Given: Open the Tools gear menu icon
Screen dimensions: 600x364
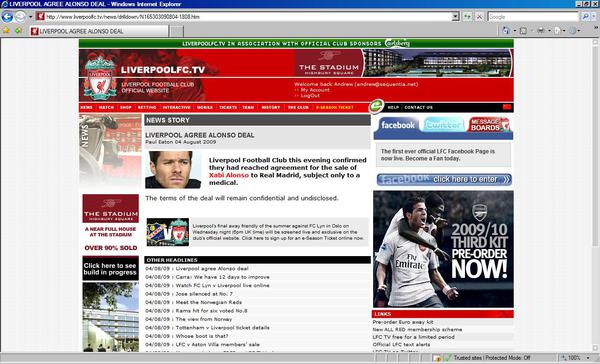Looking at the screenshot, I should (572, 31).
